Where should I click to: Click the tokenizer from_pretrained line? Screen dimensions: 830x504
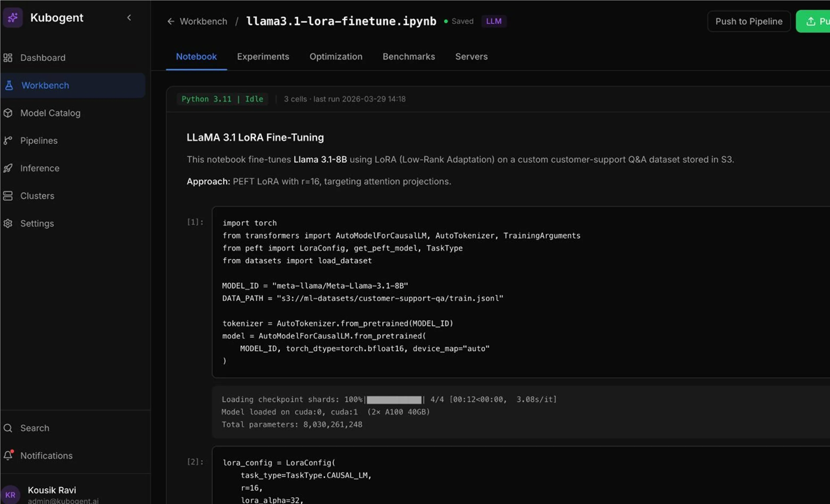(x=338, y=323)
